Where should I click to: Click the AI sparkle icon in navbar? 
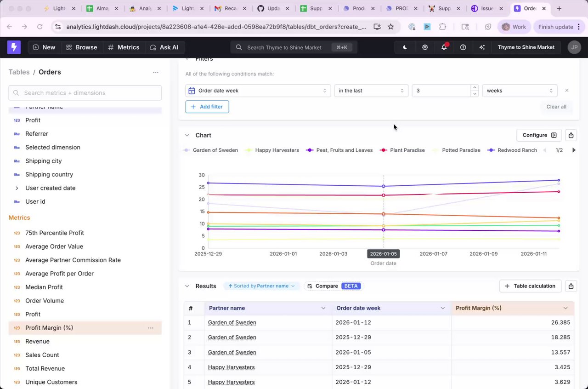(482, 47)
